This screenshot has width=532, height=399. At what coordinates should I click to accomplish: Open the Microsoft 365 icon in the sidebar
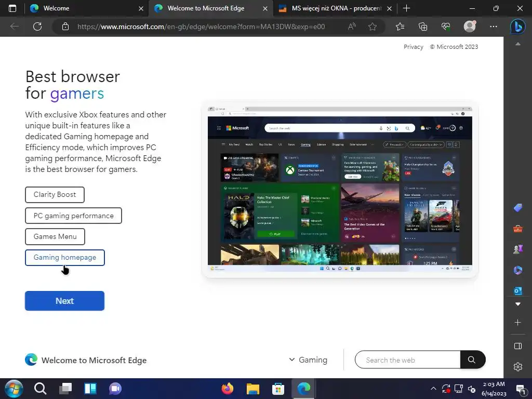pos(518,270)
